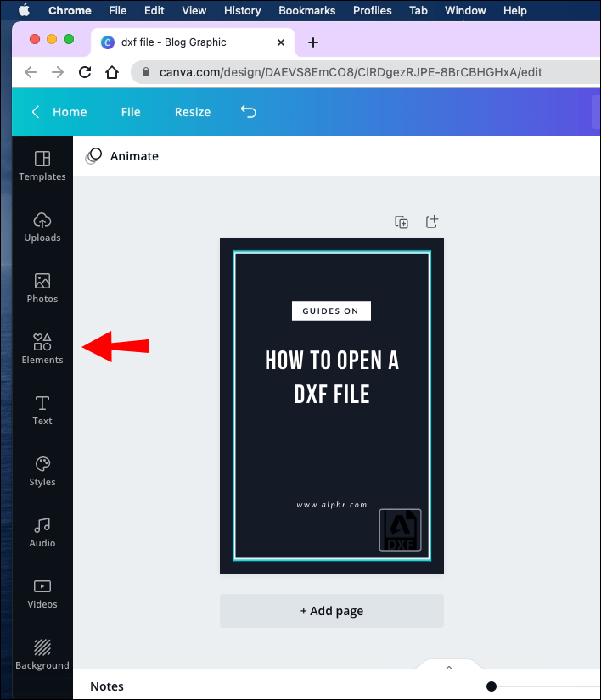Open the History menu

243,10
